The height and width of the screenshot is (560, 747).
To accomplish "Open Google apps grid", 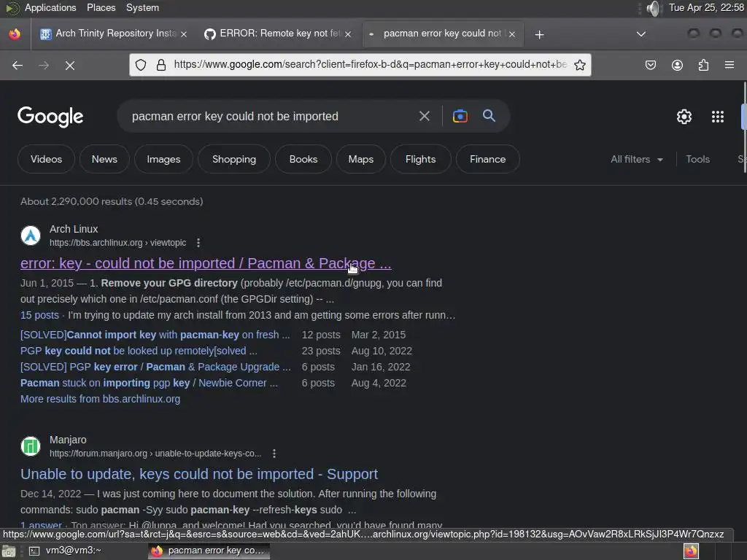I will [718, 117].
